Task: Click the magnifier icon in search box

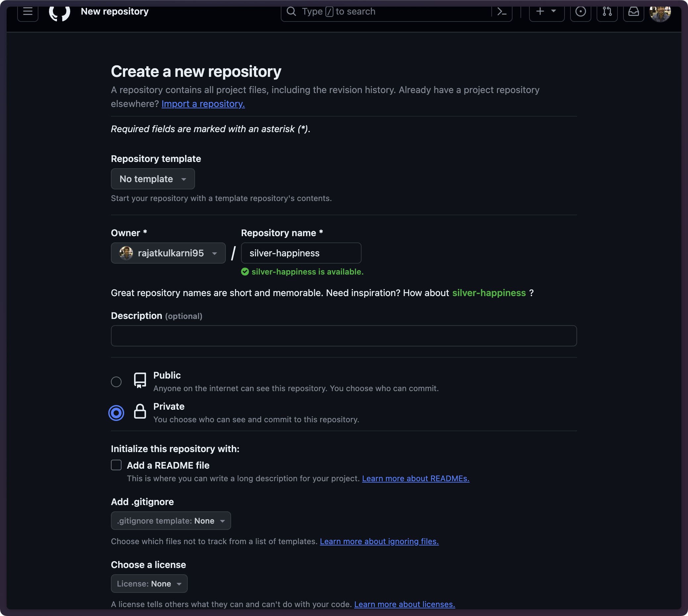Action: [291, 12]
